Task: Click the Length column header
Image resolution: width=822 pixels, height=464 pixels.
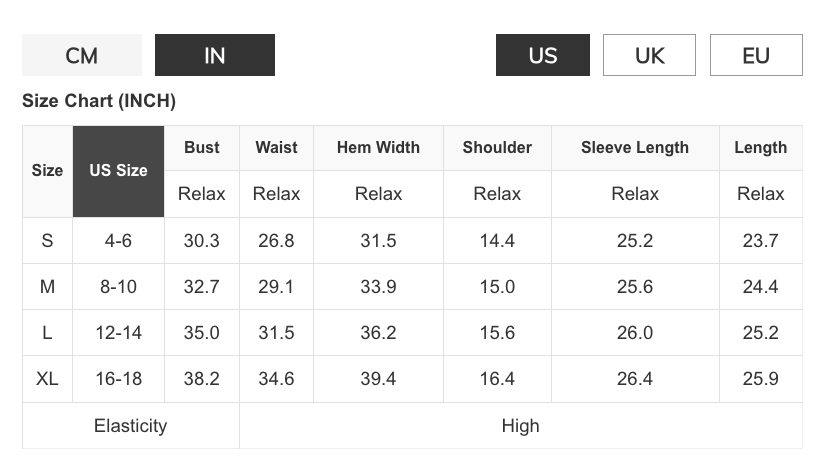Action: tap(761, 148)
